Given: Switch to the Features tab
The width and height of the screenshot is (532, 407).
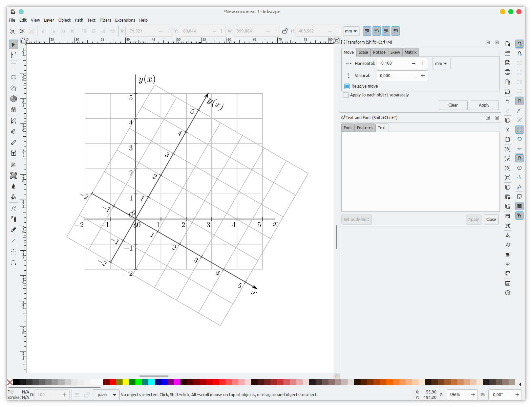Looking at the screenshot, I should 365,128.
